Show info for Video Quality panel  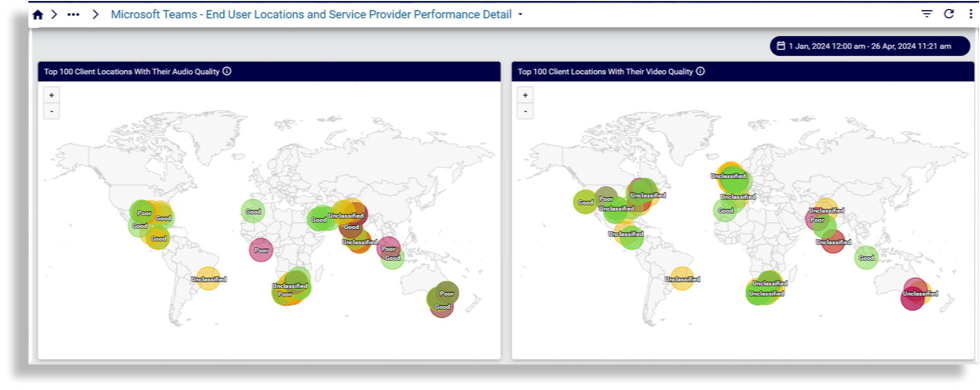701,71
